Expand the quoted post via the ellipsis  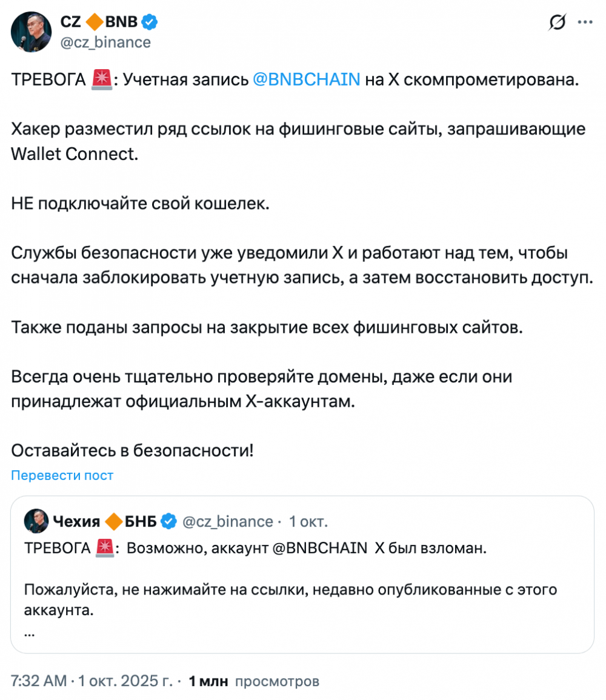click(30, 633)
